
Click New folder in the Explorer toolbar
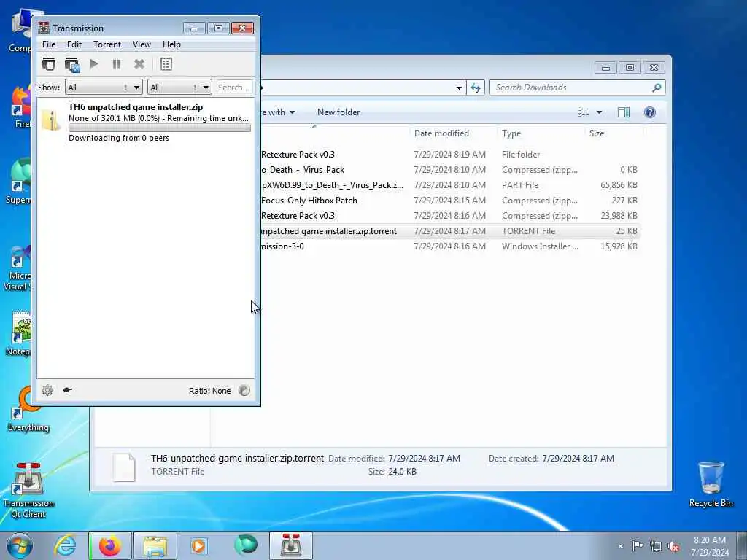coord(338,112)
